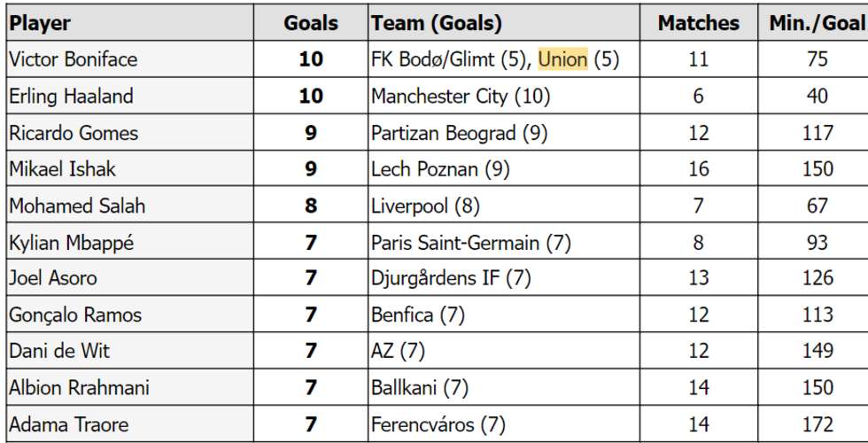Click the Partizan Beograd (9) cell
The width and height of the screenshot is (868, 443).
point(460,133)
